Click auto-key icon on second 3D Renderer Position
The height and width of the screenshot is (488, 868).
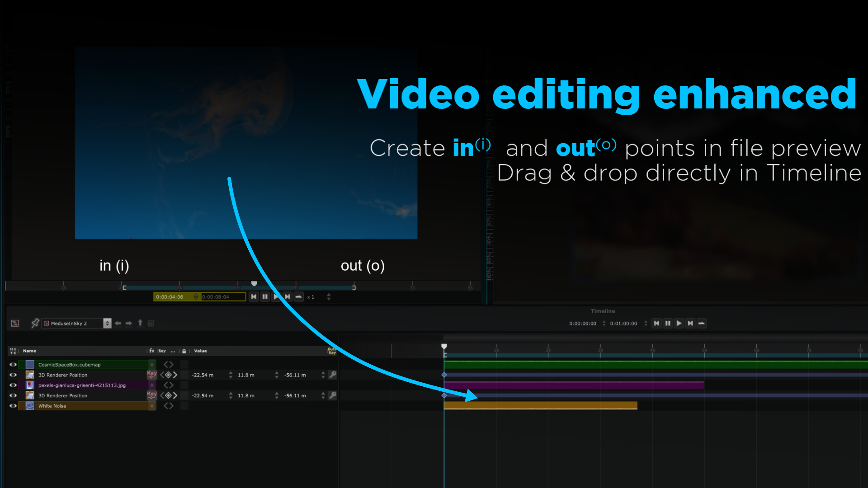click(x=332, y=395)
